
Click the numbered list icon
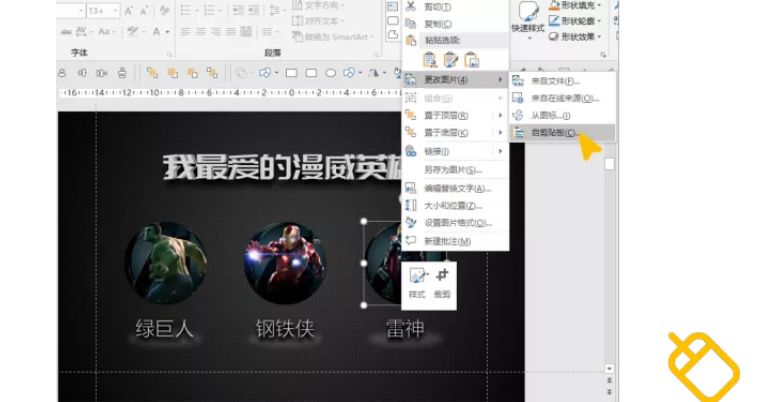click(x=209, y=10)
